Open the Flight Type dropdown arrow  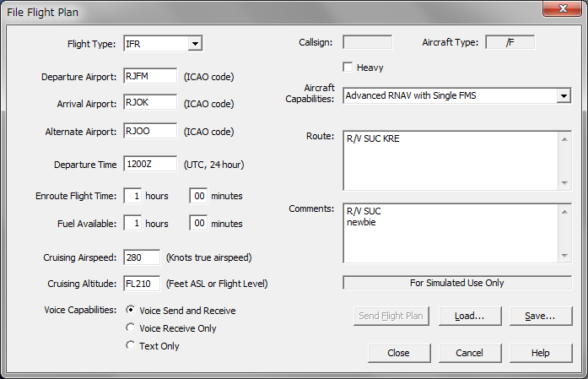[195, 44]
